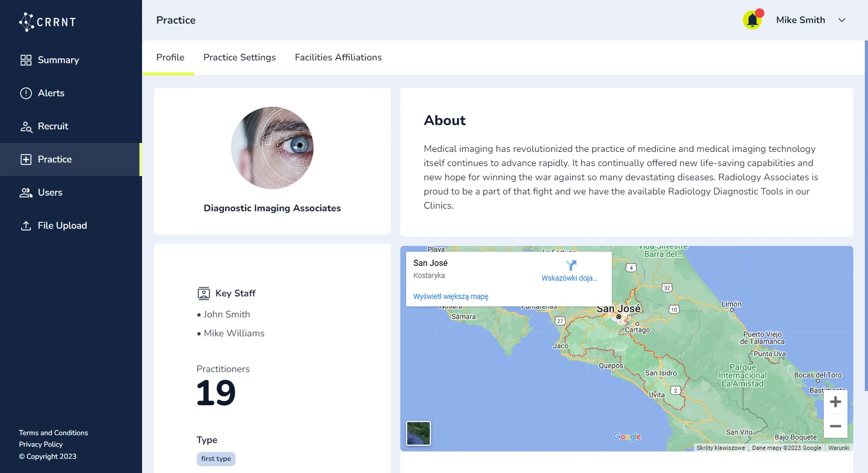Click the Users group icon

(26, 192)
